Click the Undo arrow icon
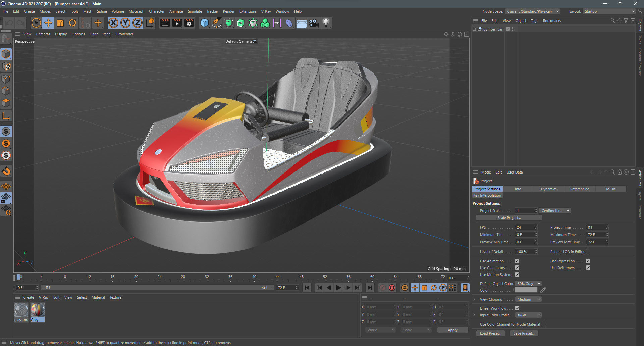Screen dimensions: 644x346 coord(9,23)
